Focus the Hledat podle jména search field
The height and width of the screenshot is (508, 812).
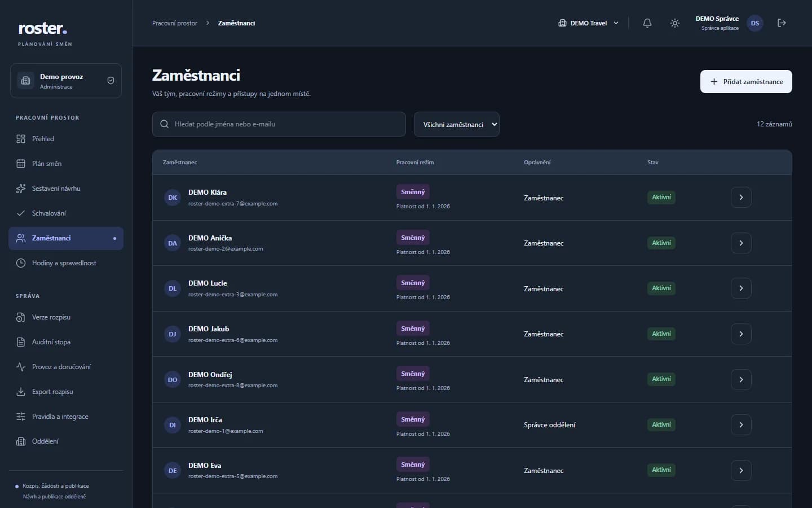click(279, 124)
